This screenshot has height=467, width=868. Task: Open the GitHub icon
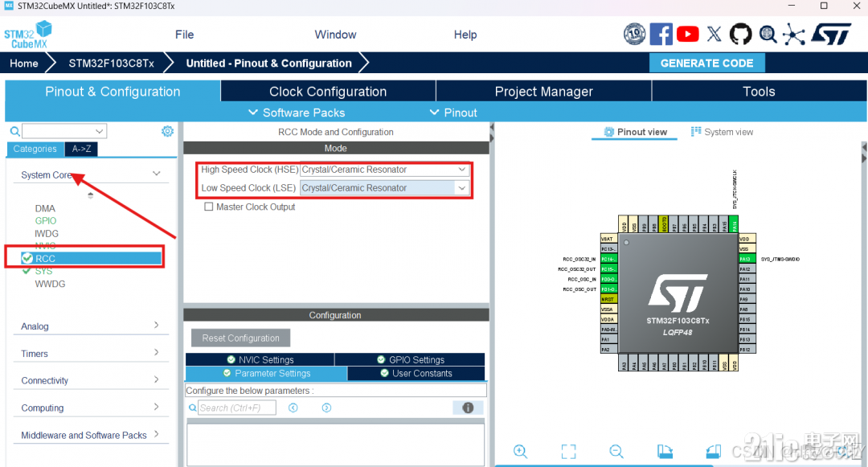[x=741, y=35]
